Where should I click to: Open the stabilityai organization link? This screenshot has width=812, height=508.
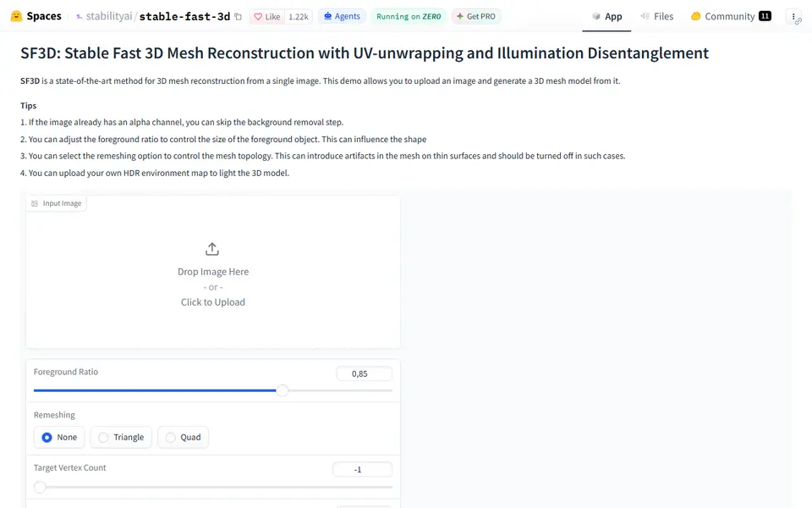coord(109,16)
